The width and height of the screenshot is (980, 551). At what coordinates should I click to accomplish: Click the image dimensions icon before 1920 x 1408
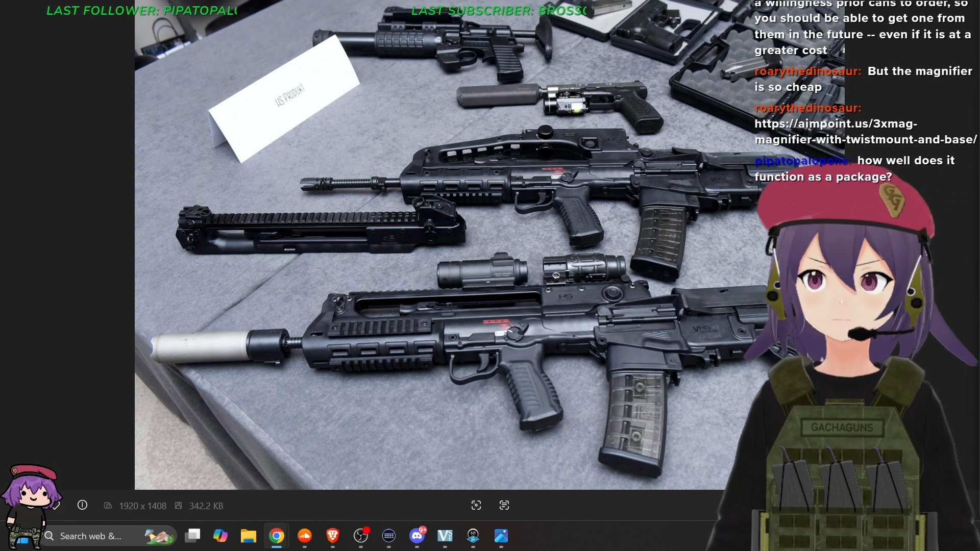108,506
